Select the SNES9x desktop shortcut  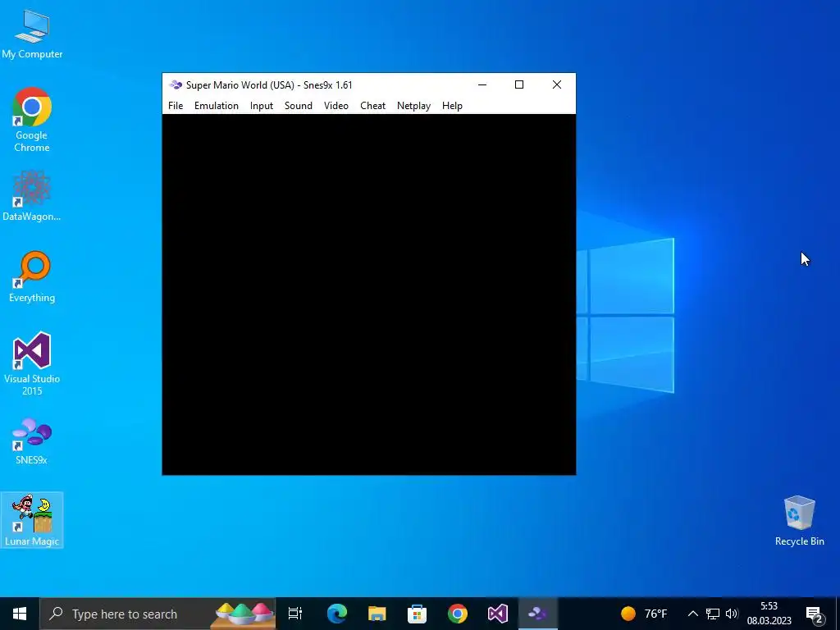[32, 441]
